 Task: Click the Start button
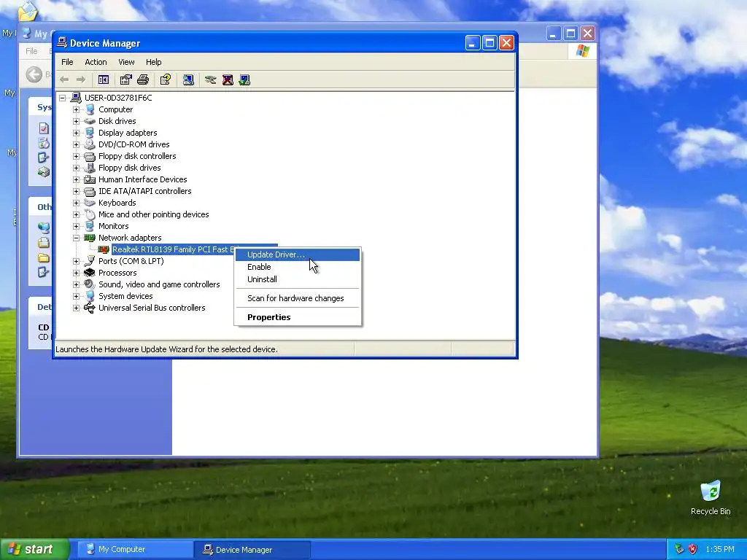pos(35,549)
